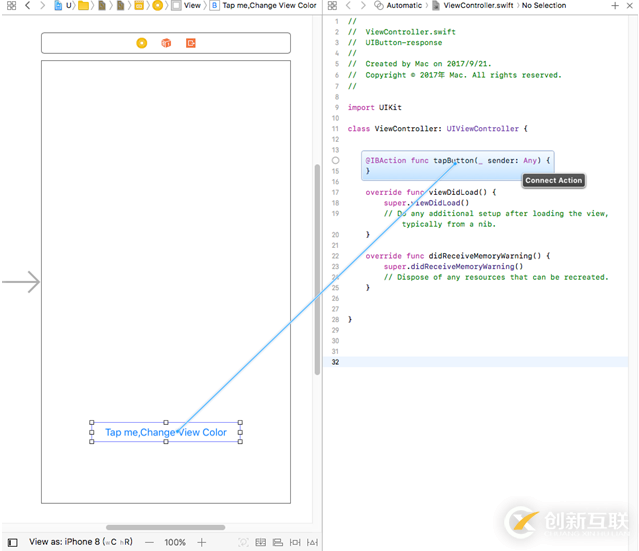639x551 pixels.
Task: Open the No Selection symbol menu
Action: tap(544, 5)
